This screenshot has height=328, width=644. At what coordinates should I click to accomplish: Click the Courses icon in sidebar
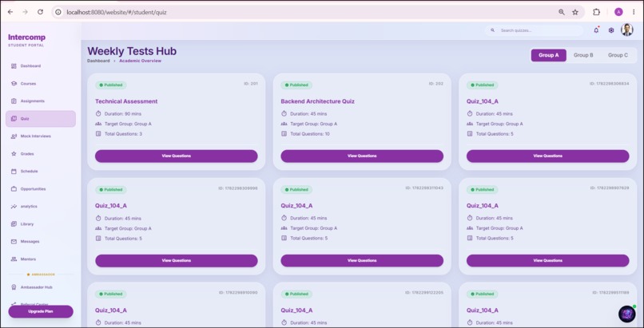14,84
